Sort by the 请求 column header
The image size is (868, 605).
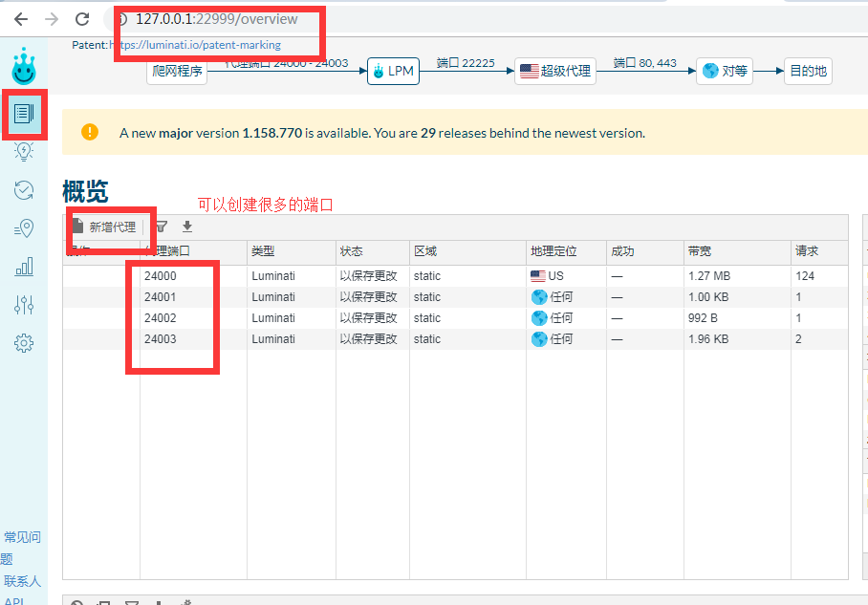click(807, 251)
